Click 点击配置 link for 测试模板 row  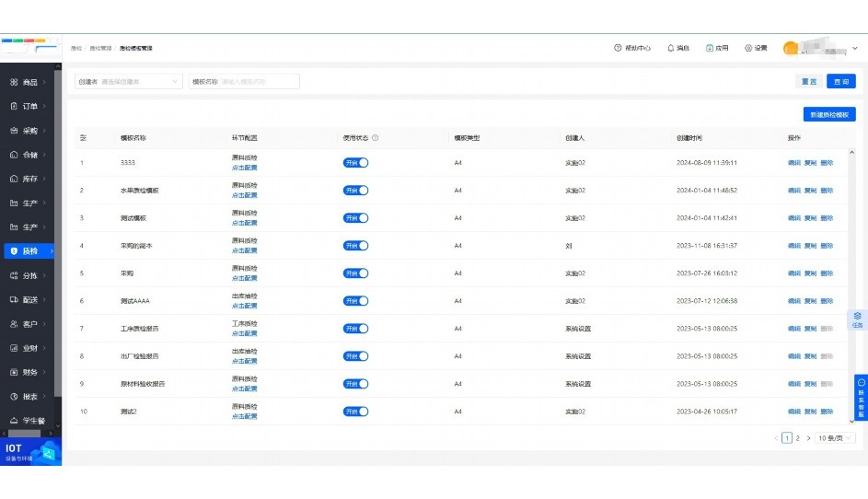coord(244,223)
